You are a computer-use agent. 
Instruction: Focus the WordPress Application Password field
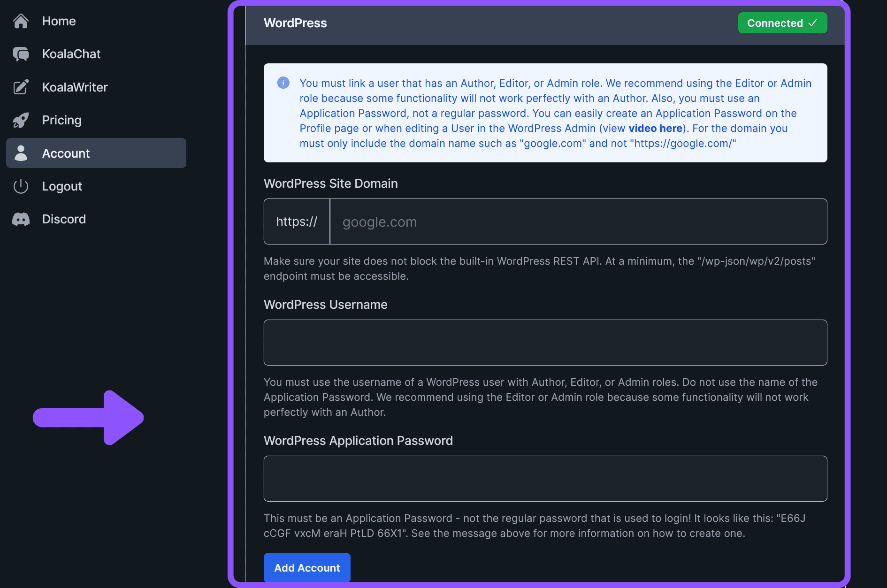pos(545,479)
